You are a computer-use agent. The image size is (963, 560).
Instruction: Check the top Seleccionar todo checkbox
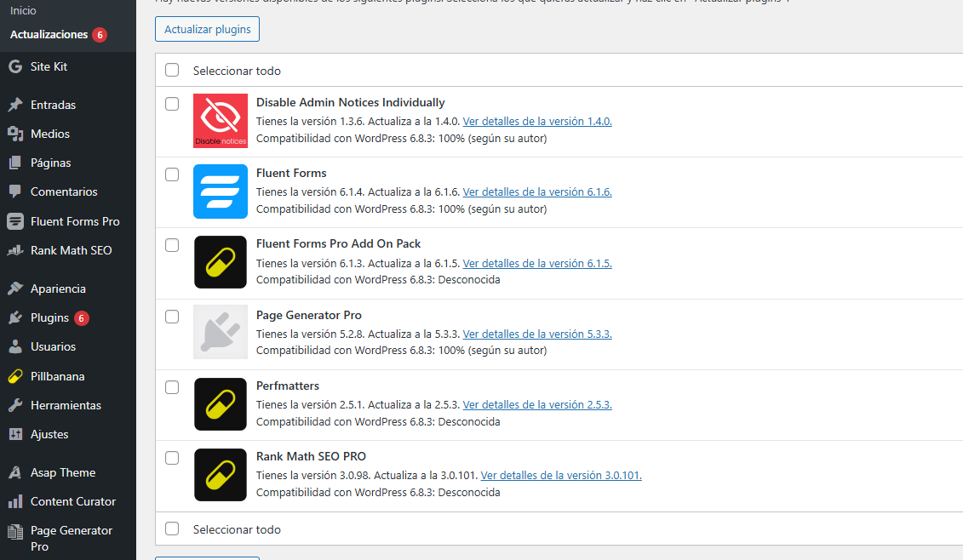tap(172, 70)
